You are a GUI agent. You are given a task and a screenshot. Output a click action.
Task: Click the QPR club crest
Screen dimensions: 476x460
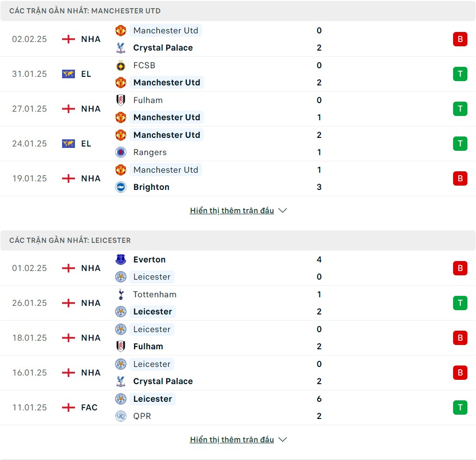120,416
